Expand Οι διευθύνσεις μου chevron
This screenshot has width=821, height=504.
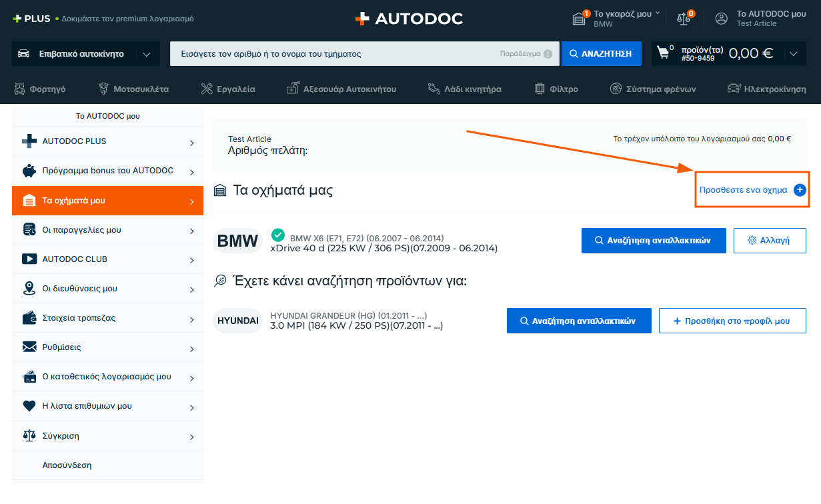(191, 290)
